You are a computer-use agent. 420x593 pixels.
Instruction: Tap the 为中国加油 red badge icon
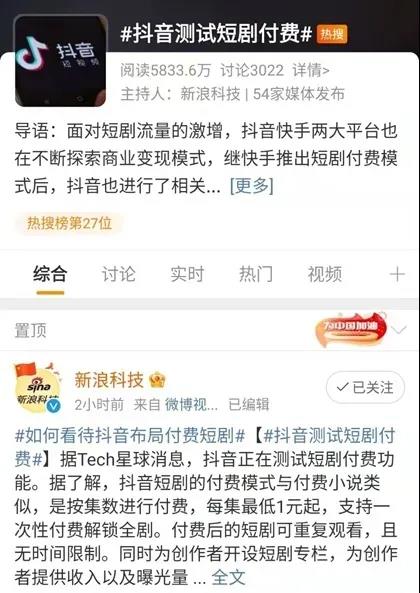351,329
